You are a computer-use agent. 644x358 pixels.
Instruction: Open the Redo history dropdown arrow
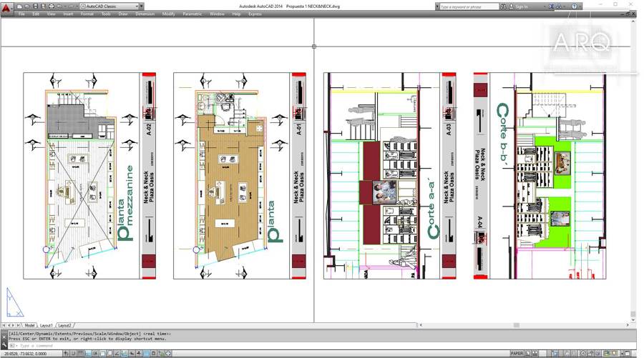(77, 6)
